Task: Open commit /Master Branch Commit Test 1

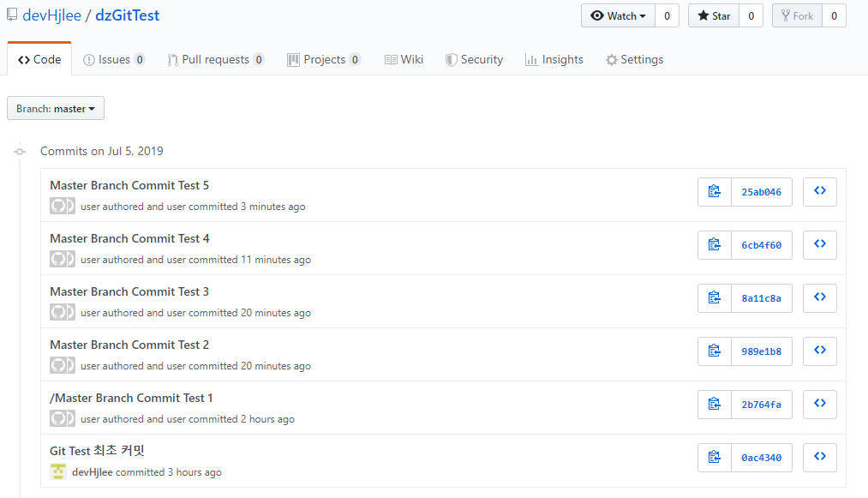Action: click(x=131, y=398)
